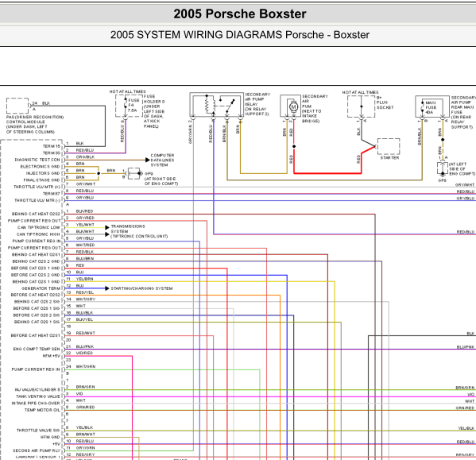
Task: Click the Maxi Fuse 40A symbol
Action: click(x=422, y=106)
